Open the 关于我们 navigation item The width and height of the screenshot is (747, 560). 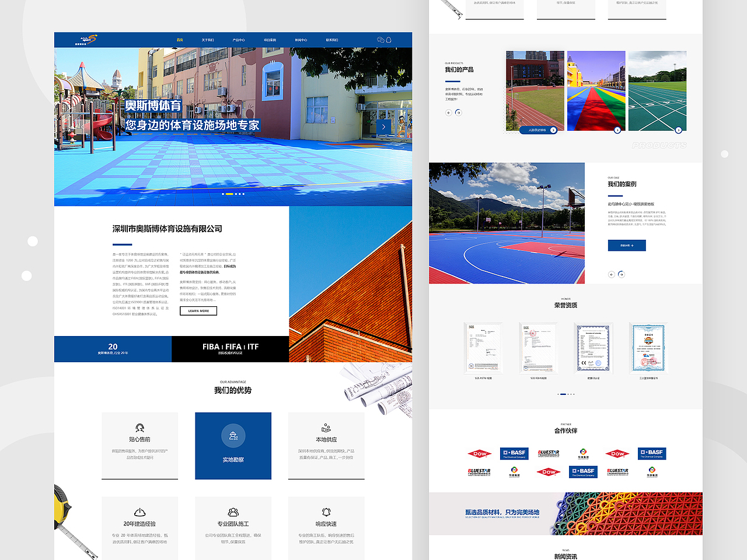[x=208, y=40]
